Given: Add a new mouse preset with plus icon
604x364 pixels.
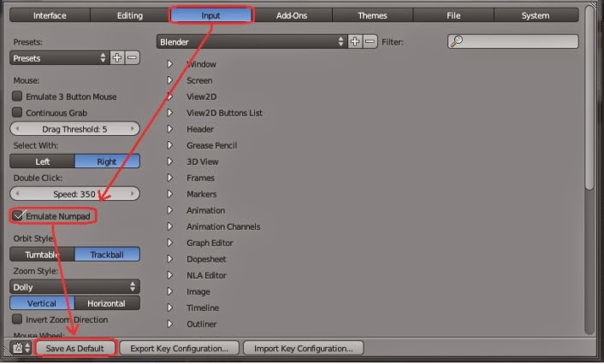Looking at the screenshot, I should click(x=117, y=58).
